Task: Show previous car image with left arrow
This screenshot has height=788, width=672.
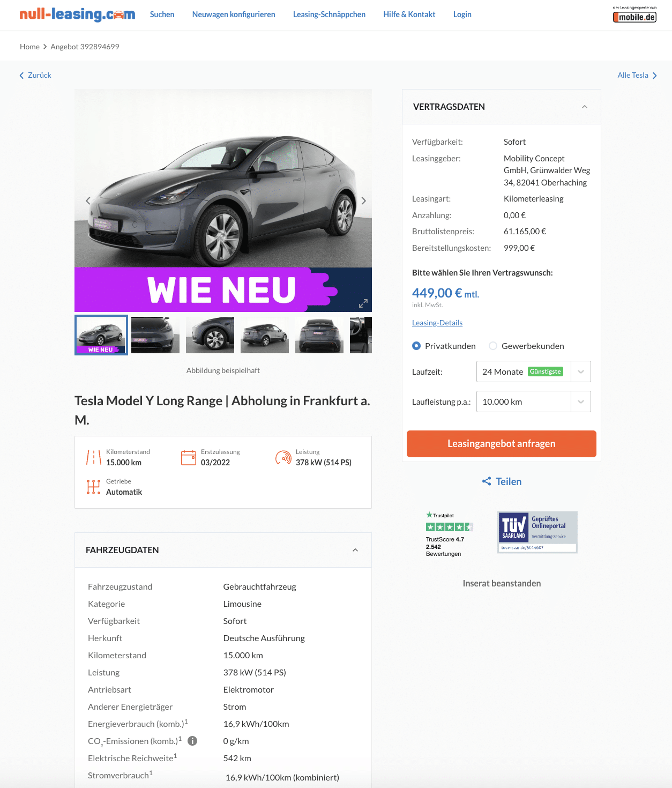Action: point(88,200)
